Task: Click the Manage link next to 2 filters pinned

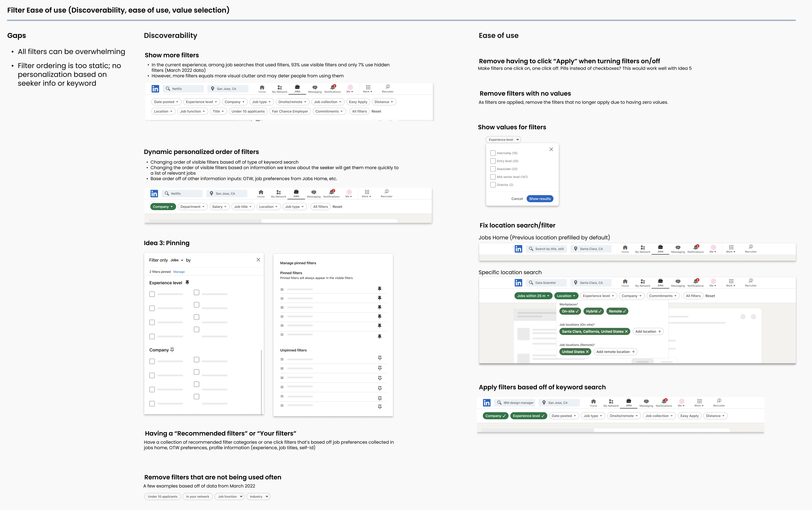Action: 179,272
